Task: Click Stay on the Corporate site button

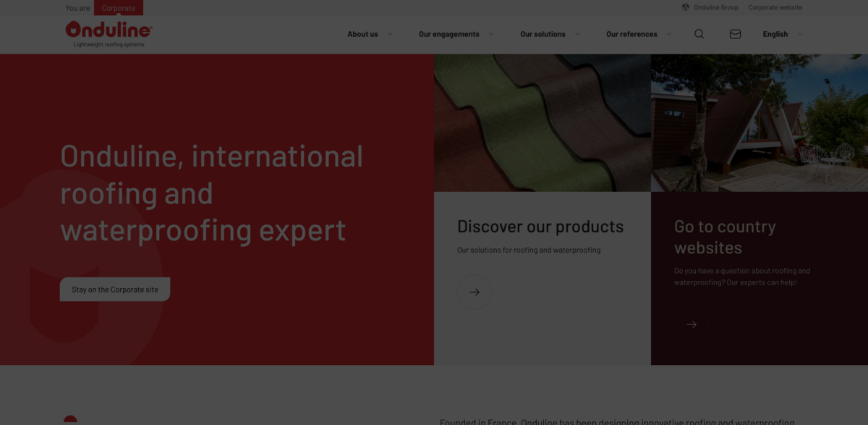Action: pyautogui.click(x=115, y=290)
